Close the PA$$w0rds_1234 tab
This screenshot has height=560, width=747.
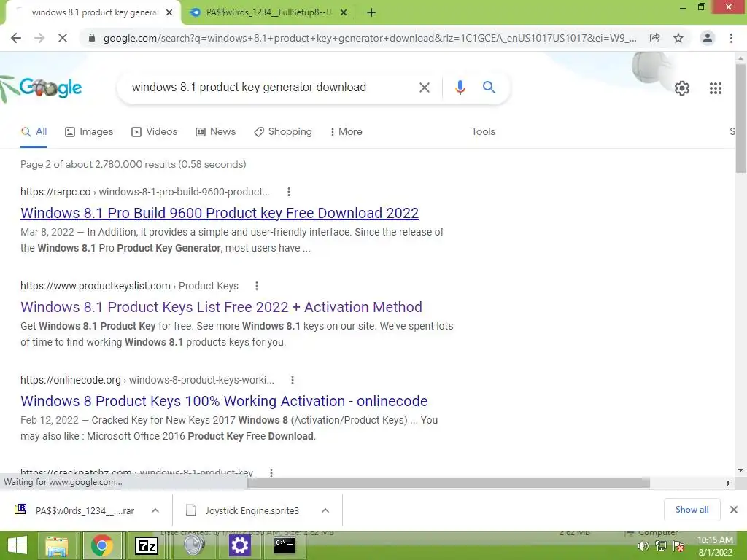click(x=344, y=13)
